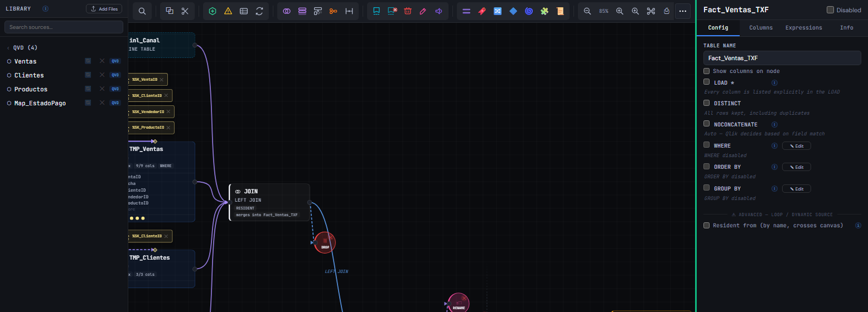Image resolution: width=868 pixels, height=312 pixels.
Task: Click the red tag icon
Action: pos(482,11)
